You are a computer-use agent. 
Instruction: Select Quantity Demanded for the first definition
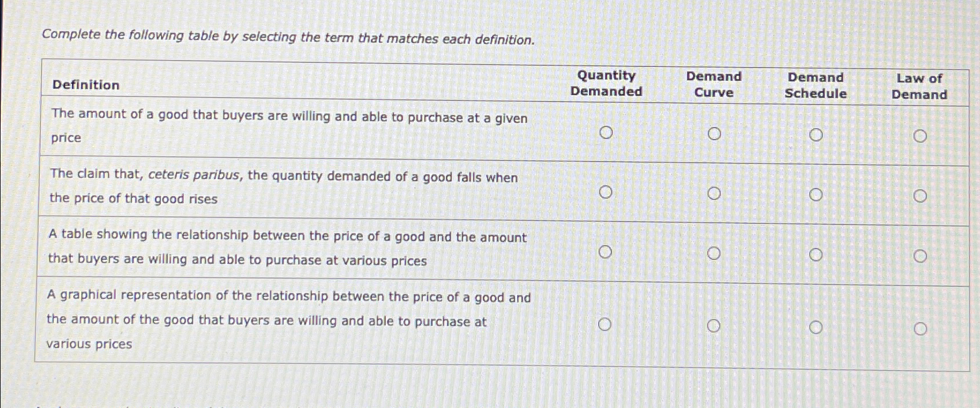click(606, 133)
